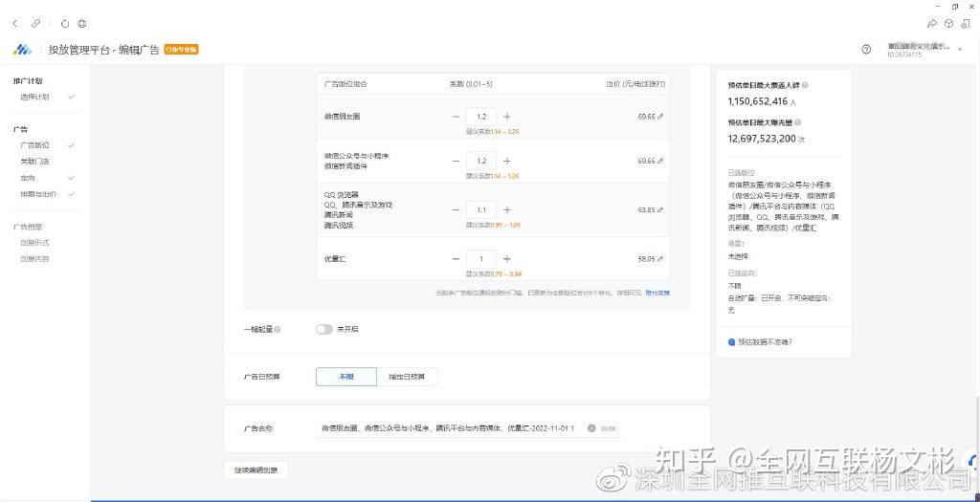
Task: Click the orange edition badge by title
Action: (x=181, y=50)
